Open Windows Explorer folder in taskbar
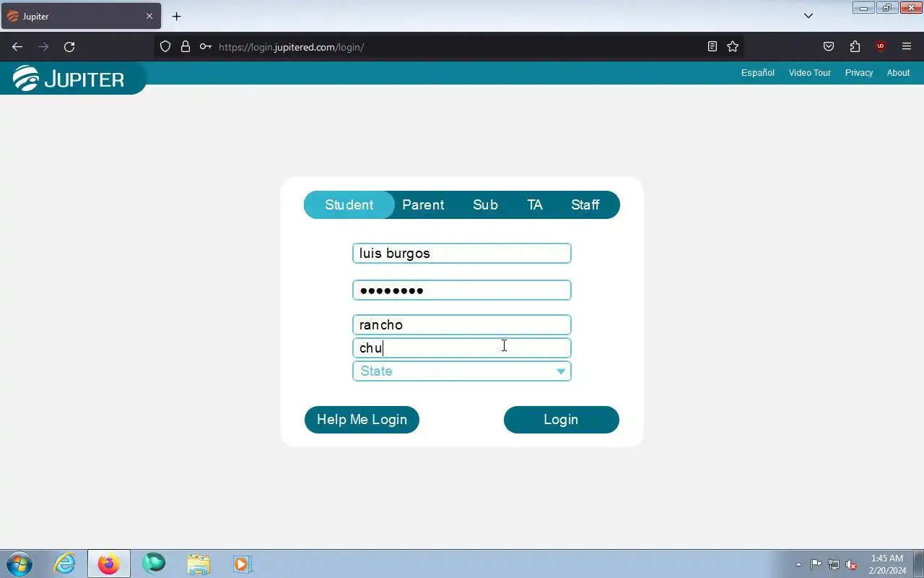 pos(198,564)
